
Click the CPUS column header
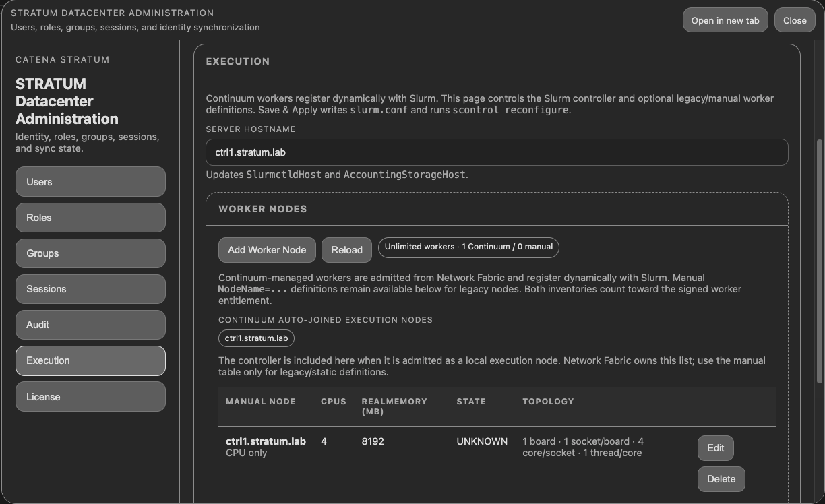tap(334, 402)
